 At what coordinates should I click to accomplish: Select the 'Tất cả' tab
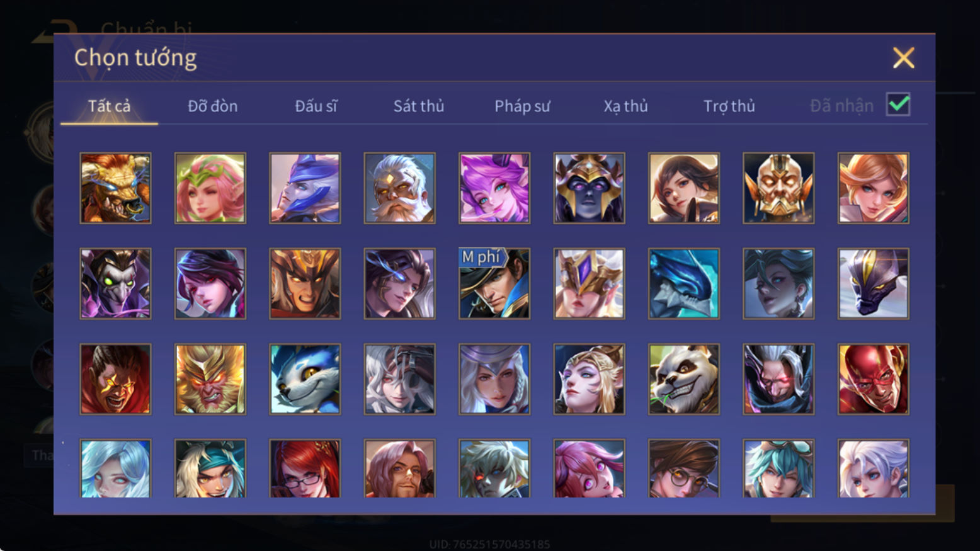pos(109,106)
